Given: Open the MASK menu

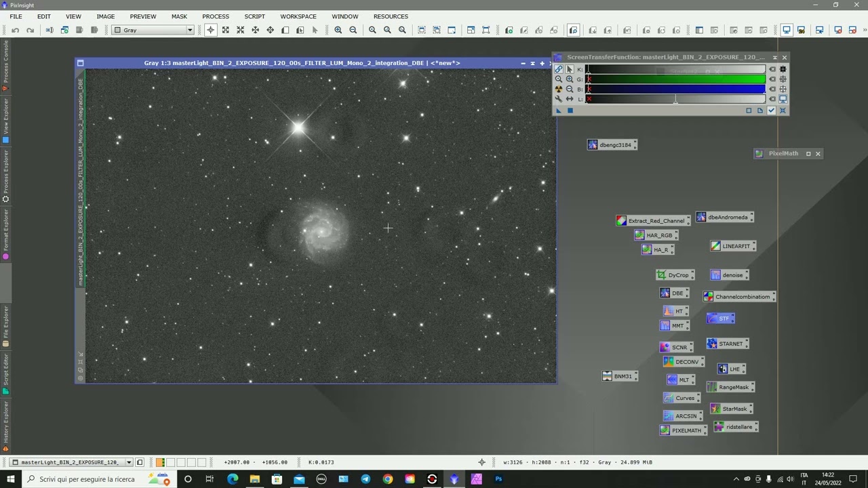Looking at the screenshot, I should [x=179, y=16].
